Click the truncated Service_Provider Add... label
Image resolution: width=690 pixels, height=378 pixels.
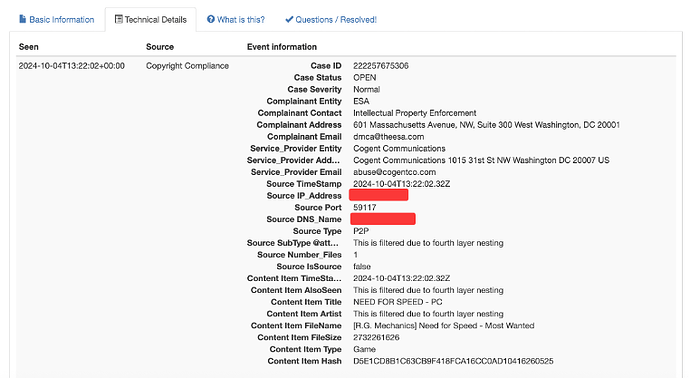[x=293, y=160]
